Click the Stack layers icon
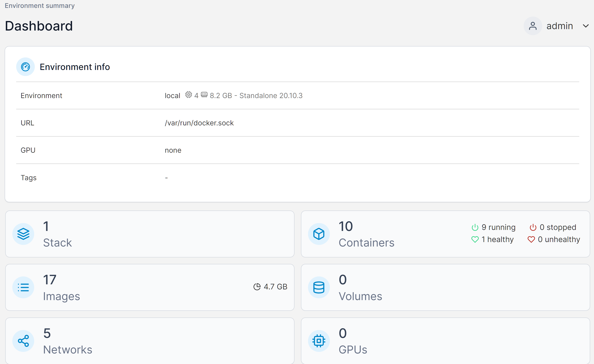Screen dimensions: 594x364 [23, 234]
